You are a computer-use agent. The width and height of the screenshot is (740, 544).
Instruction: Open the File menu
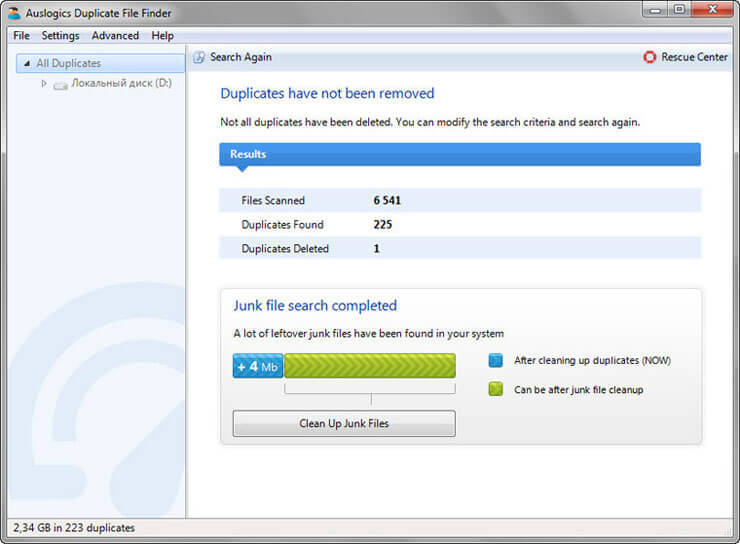click(x=21, y=36)
